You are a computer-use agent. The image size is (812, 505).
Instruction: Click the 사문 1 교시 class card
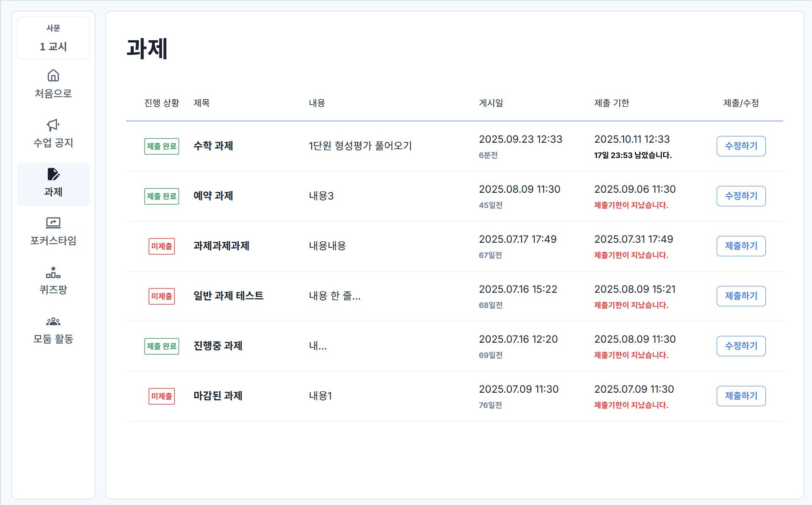tap(53, 38)
